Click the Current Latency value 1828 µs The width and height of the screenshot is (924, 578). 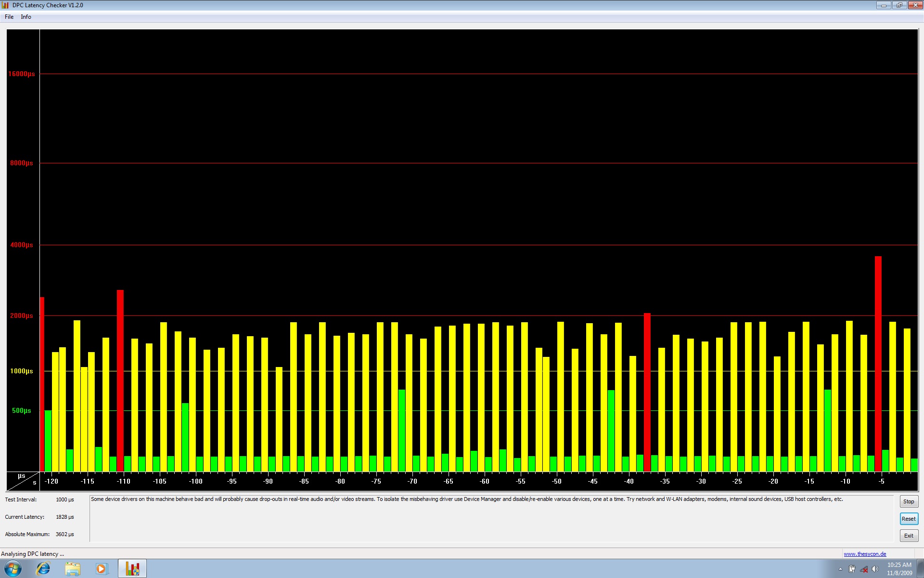point(65,517)
